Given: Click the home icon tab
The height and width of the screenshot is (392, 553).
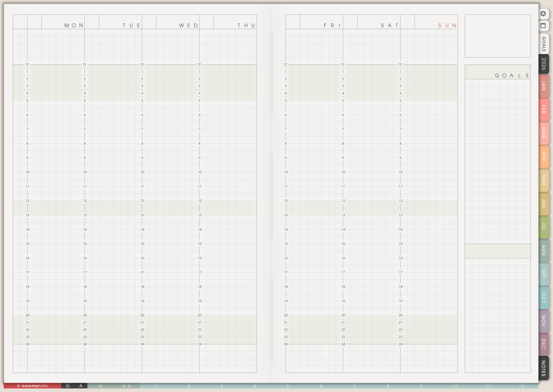Looking at the screenshot, I should click(x=543, y=14).
